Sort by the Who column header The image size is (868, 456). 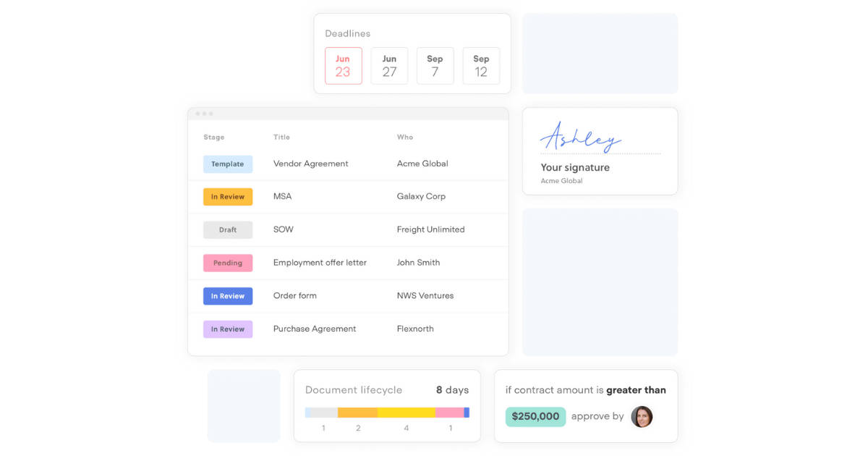click(404, 137)
